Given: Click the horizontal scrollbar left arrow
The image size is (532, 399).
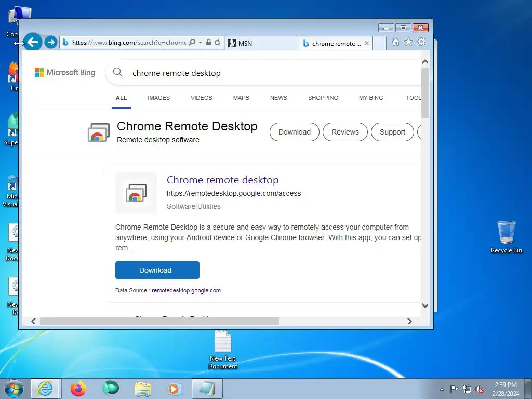Looking at the screenshot, I should [x=33, y=321].
